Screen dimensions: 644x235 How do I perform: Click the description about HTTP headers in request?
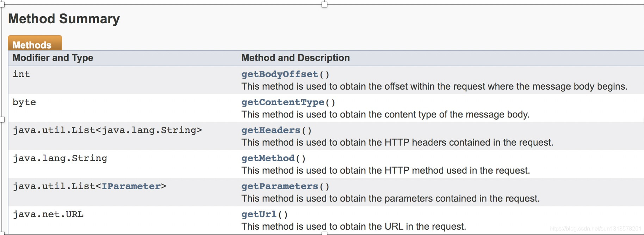point(397,143)
